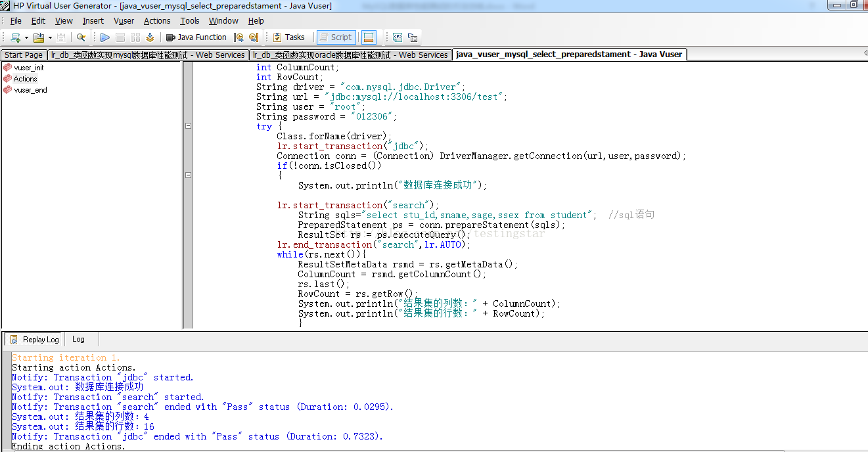Click the while(rs.next()) code line
This screenshot has width=868, height=452.
coord(321,254)
